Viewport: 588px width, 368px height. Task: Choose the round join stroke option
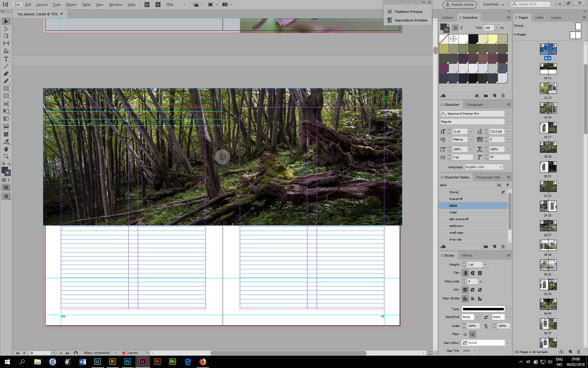click(473, 290)
